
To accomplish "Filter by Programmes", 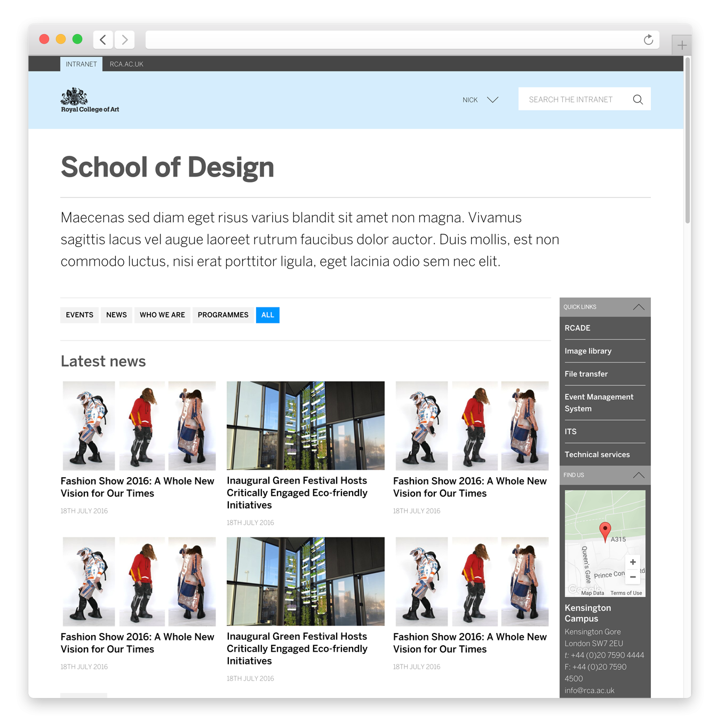I will (223, 315).
